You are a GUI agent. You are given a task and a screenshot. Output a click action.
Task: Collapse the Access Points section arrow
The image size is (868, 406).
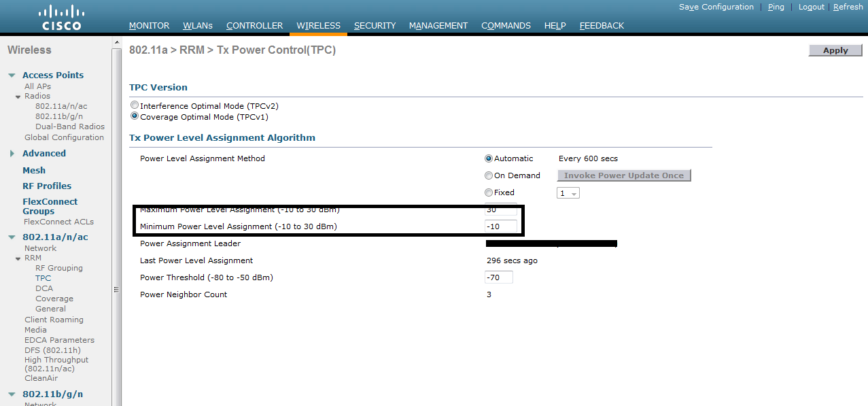(12, 75)
